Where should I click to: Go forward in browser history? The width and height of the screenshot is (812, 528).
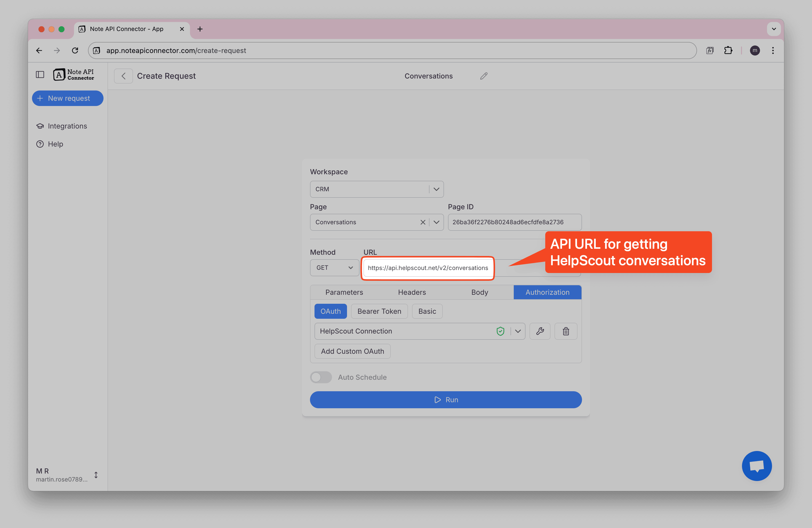click(57, 50)
